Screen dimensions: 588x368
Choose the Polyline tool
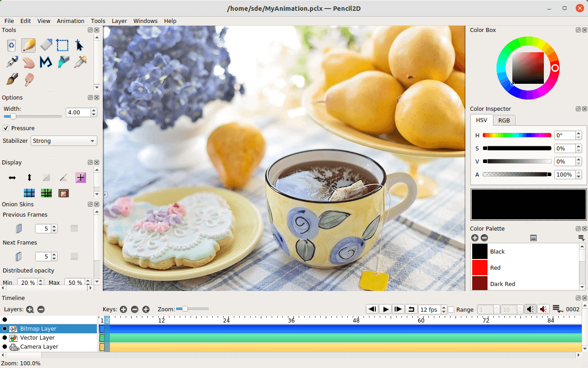(x=46, y=62)
